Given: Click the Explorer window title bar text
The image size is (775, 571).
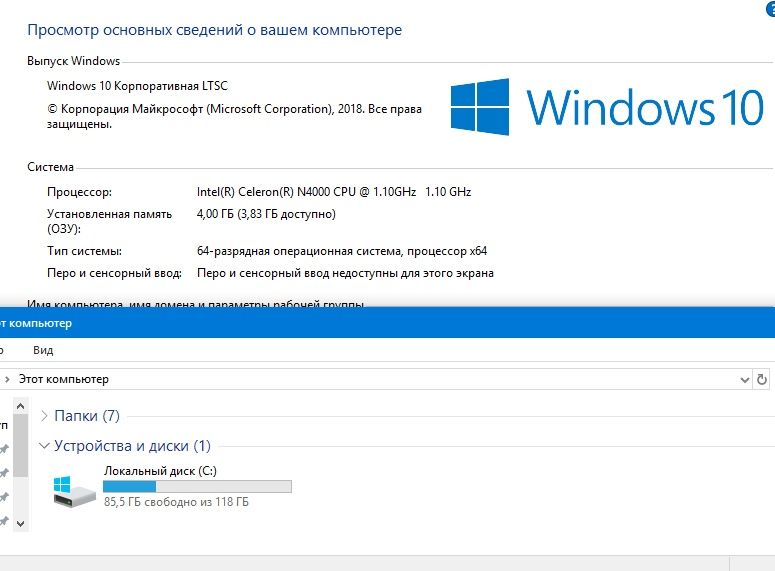Looking at the screenshot, I should pos(36,323).
